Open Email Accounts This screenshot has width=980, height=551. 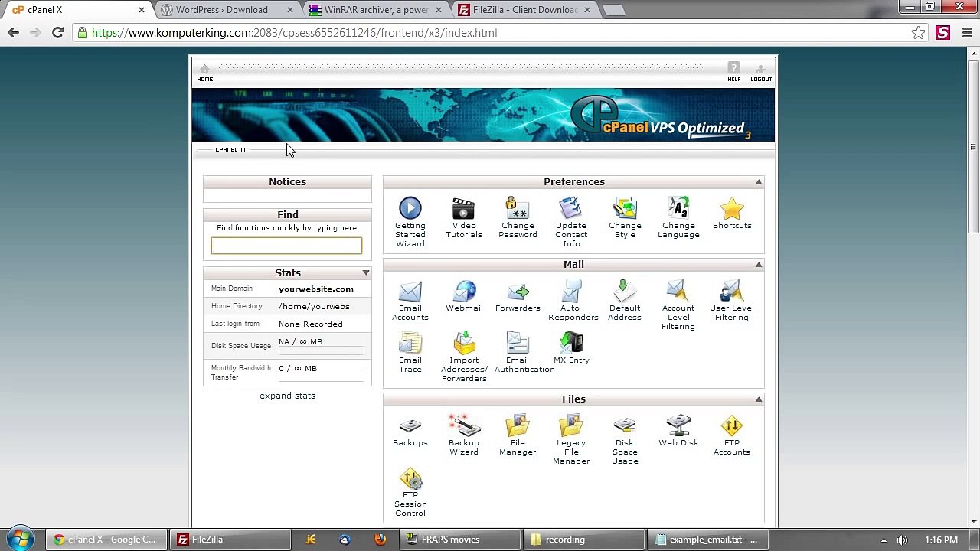pyautogui.click(x=410, y=301)
